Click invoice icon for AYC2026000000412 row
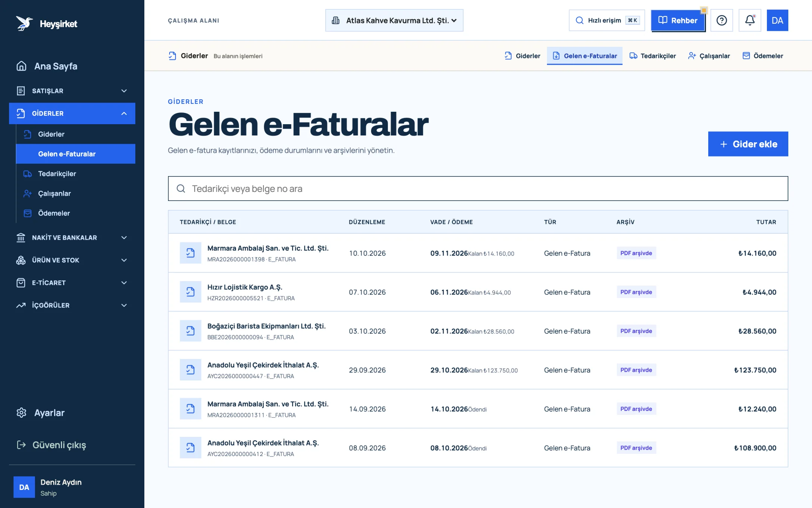The image size is (812, 508). tap(190, 448)
